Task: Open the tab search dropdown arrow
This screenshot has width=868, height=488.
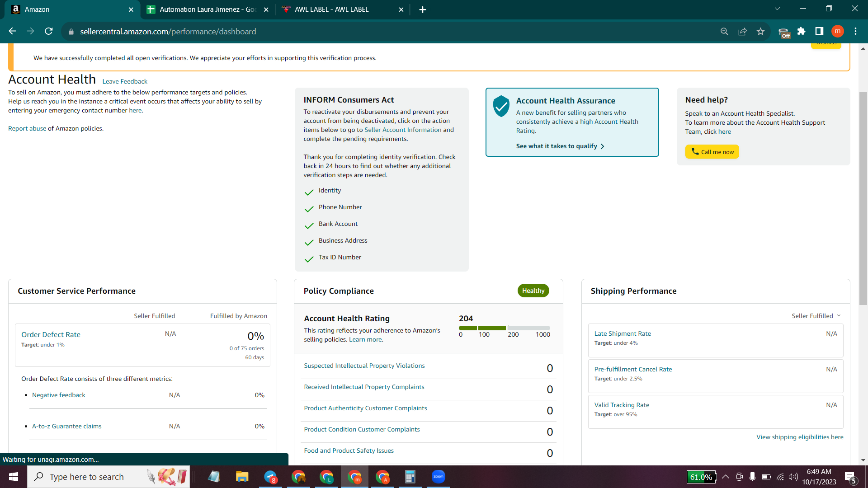Action: [777, 9]
